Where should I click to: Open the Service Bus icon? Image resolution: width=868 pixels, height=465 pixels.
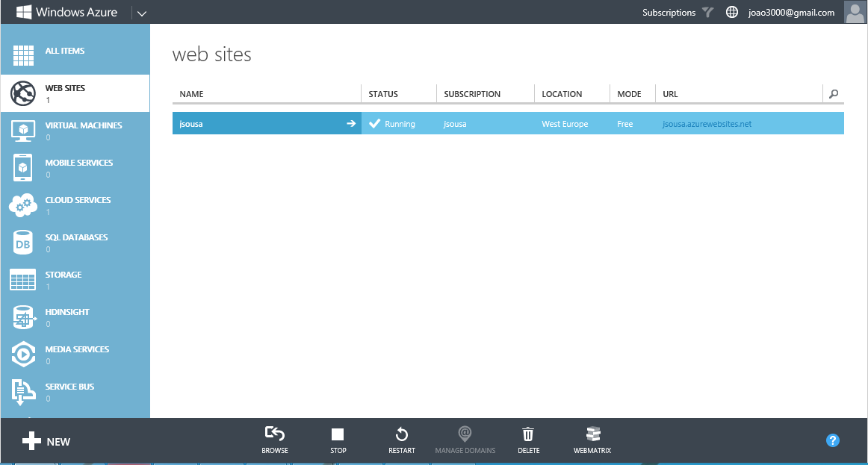click(23, 392)
